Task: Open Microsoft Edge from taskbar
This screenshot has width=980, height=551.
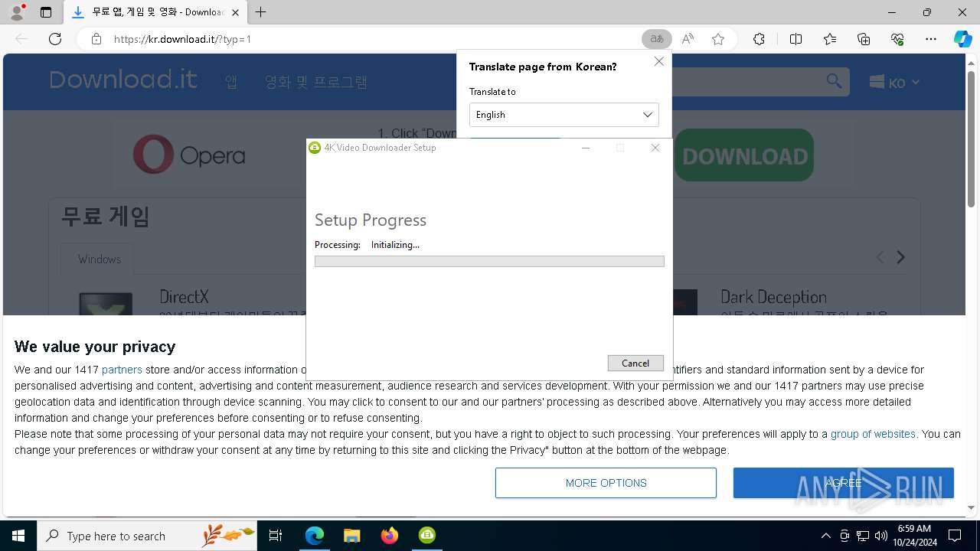Action: click(315, 536)
